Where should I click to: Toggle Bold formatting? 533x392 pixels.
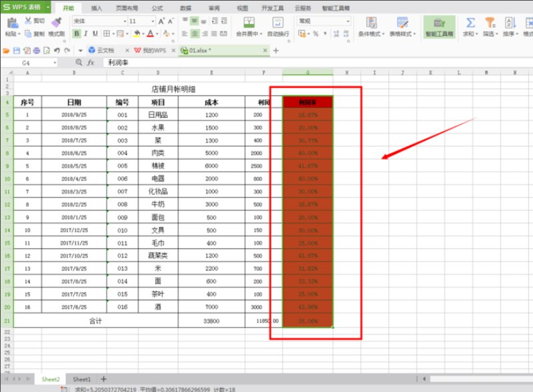click(x=75, y=33)
